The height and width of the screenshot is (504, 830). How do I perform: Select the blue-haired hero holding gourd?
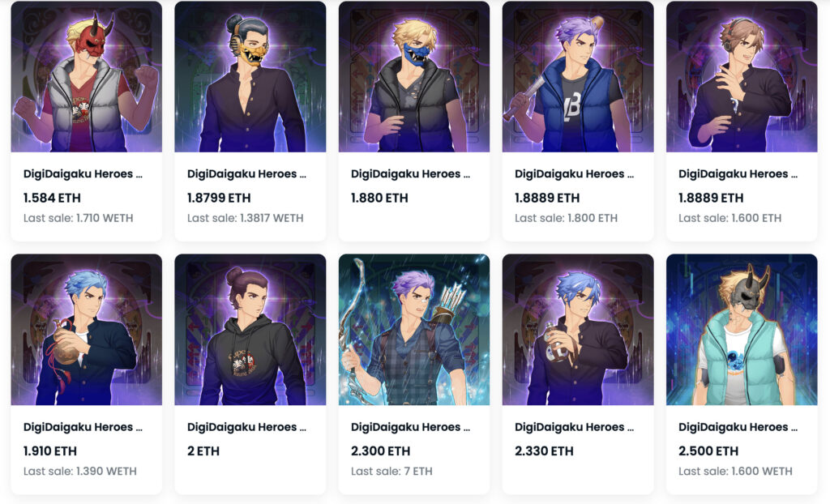(86, 330)
